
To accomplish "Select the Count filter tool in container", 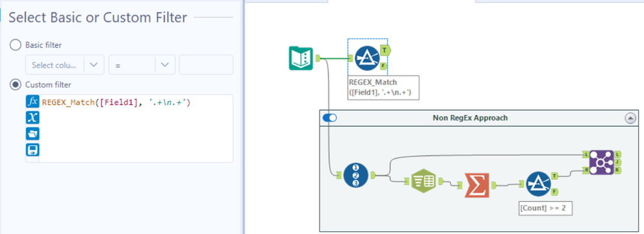I will tap(538, 184).
